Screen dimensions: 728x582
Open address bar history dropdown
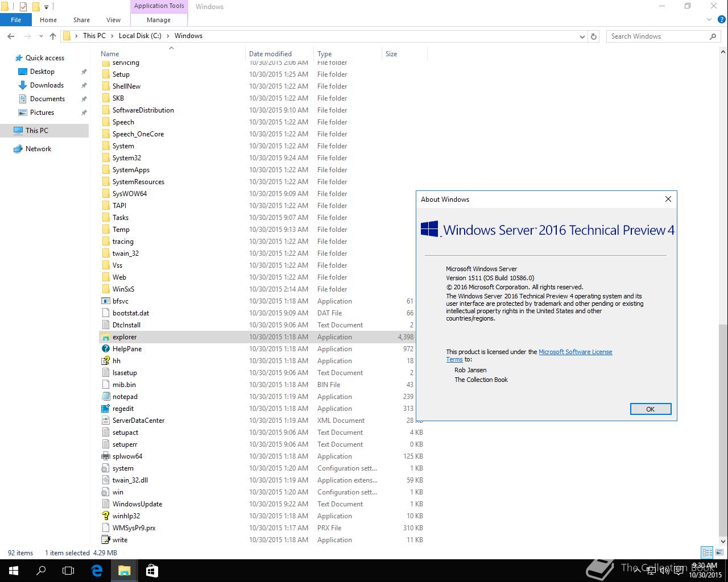click(582, 36)
